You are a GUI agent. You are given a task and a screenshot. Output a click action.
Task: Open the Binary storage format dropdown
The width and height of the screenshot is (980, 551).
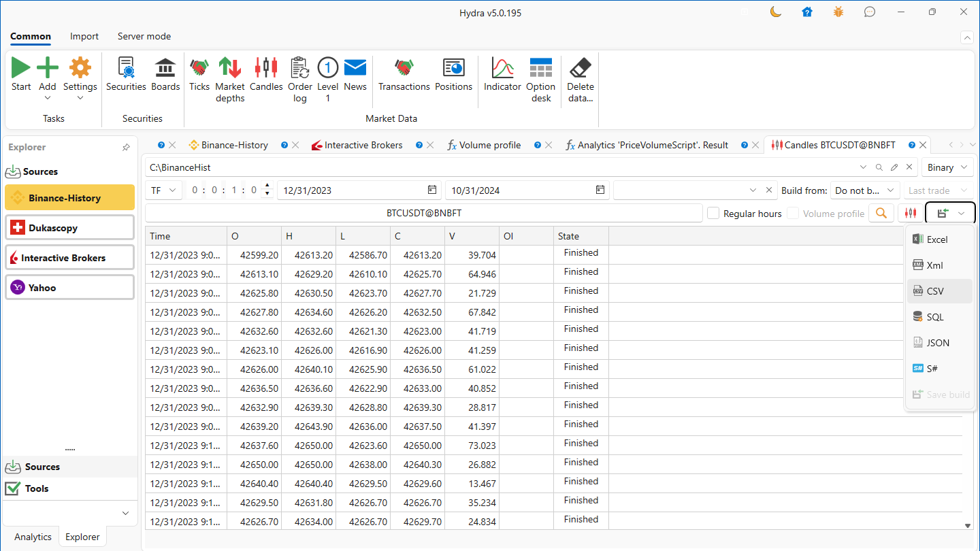(x=947, y=167)
